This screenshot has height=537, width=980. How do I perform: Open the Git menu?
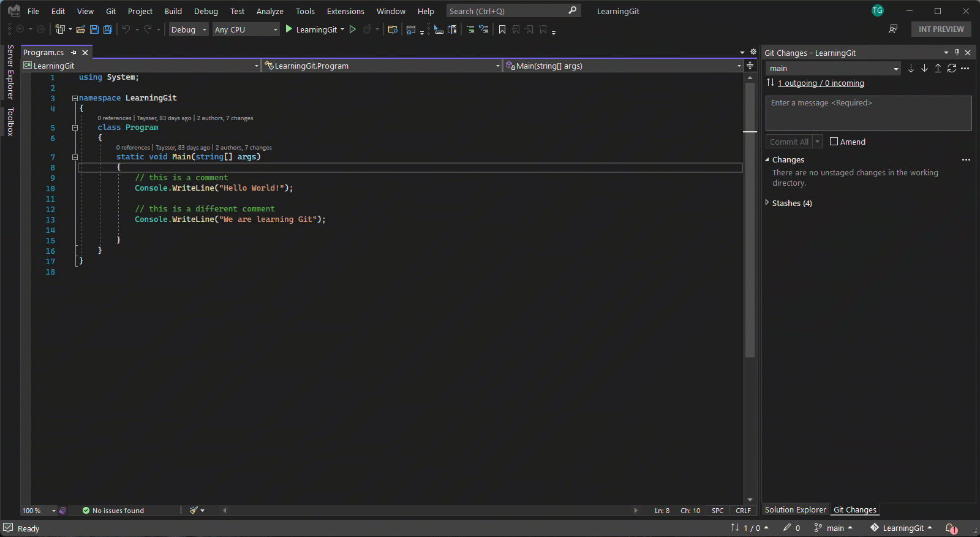pos(111,11)
